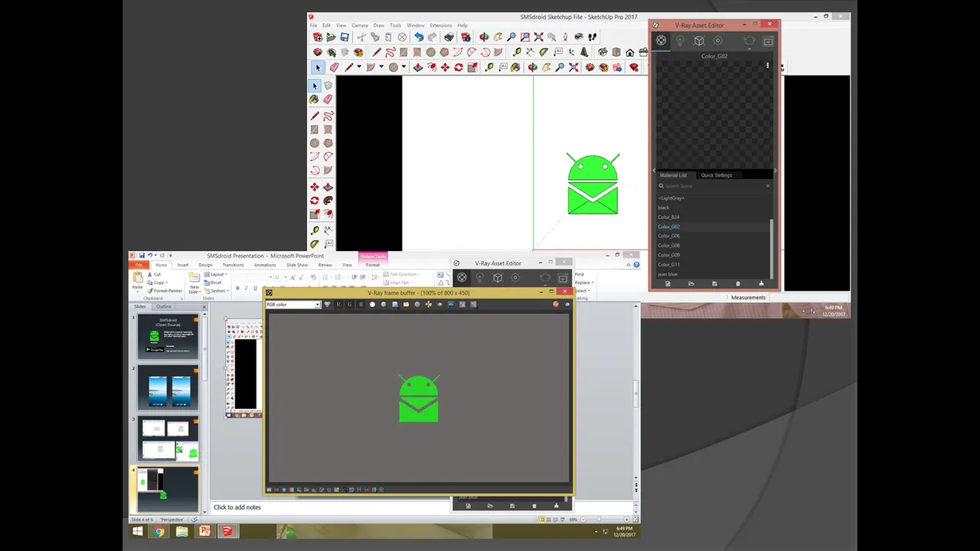Screen dimensions: 980x551
Task: Click the Reset button in PowerPoint's Slides group
Action: pos(213,282)
